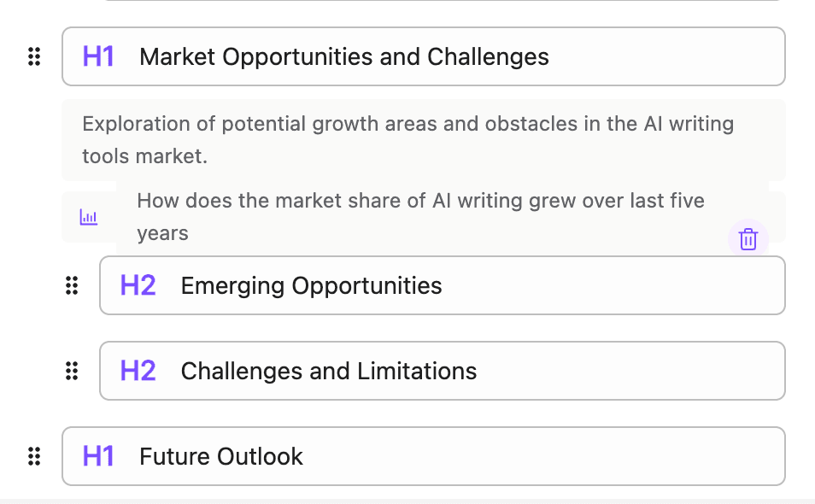The width and height of the screenshot is (815, 504).
Task: Click 'tools market.' at the description's end
Action: (145, 157)
